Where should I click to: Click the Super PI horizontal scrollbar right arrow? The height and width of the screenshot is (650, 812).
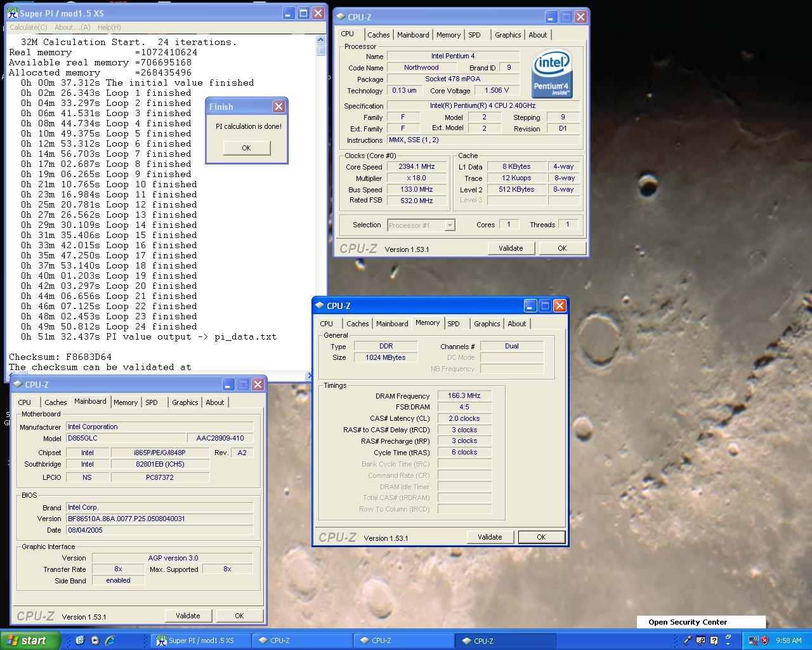pyautogui.click(x=309, y=376)
